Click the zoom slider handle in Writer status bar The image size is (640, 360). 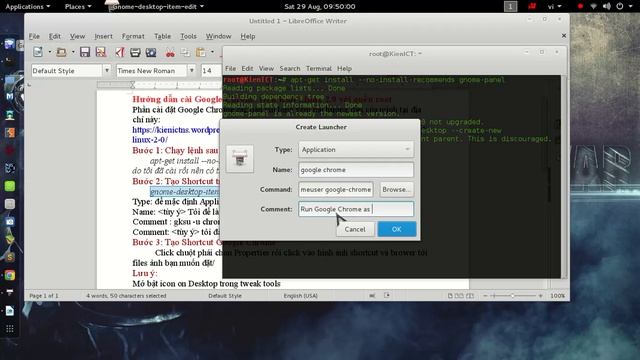pyautogui.click(x=513, y=296)
